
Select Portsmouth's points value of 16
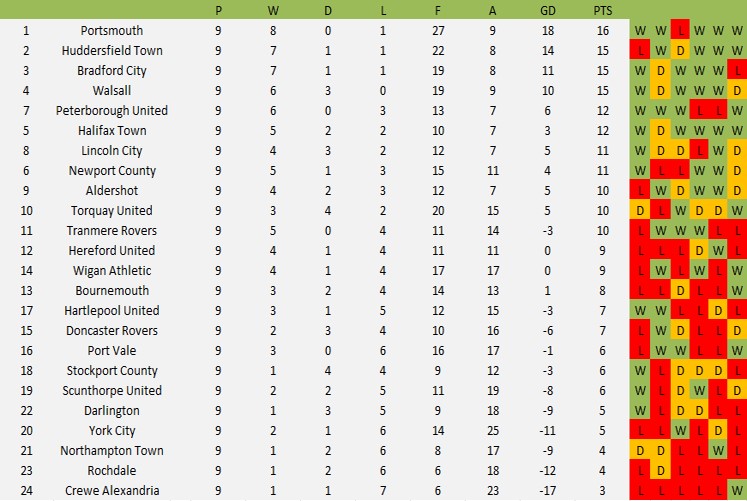pyautogui.click(x=603, y=30)
